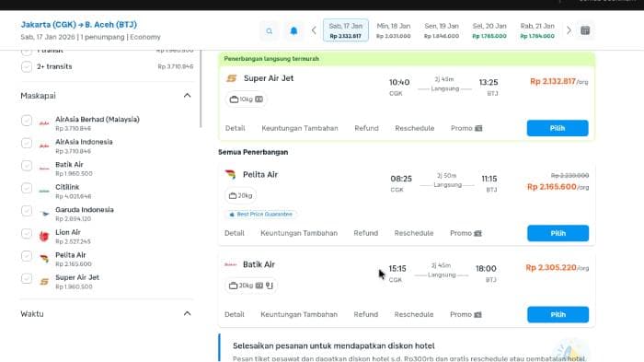Open the search icon in header
Image resolution: width=644 pixels, height=362 pixels.
coord(269,30)
